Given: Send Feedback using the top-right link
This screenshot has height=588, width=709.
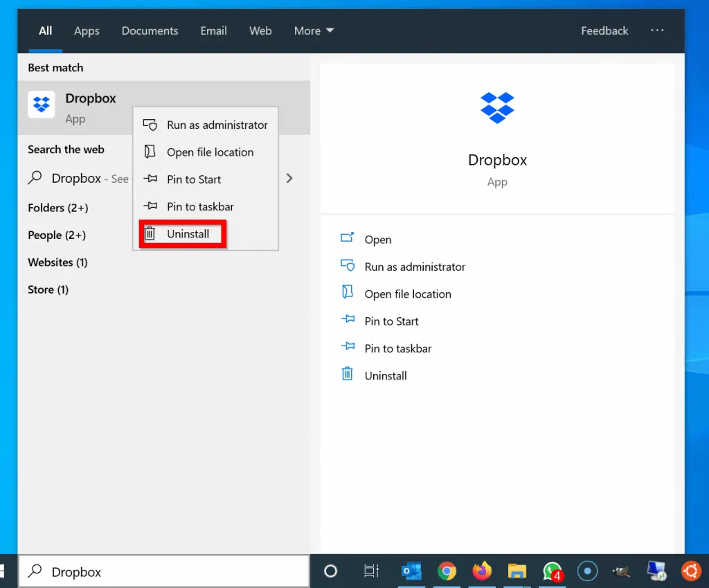Looking at the screenshot, I should coord(604,30).
